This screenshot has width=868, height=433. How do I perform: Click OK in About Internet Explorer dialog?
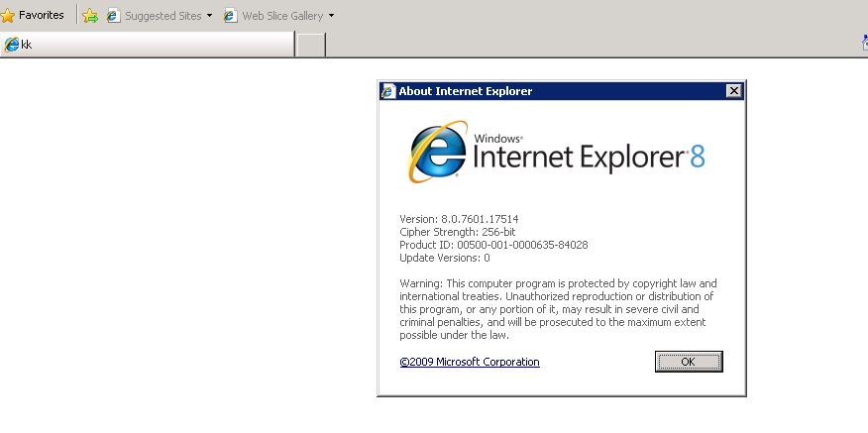(x=689, y=362)
